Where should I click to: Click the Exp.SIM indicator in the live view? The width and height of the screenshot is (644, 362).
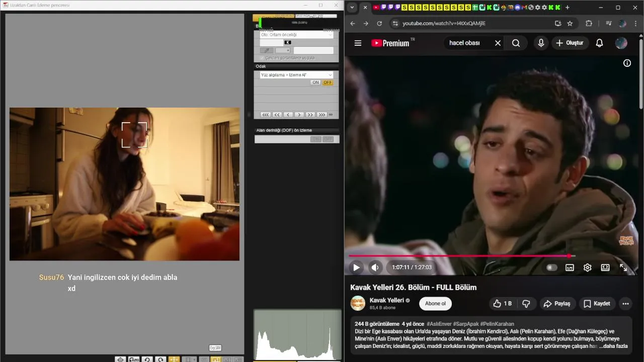(x=215, y=348)
